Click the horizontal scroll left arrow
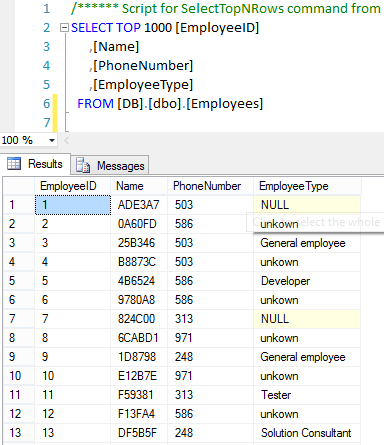 66,140
